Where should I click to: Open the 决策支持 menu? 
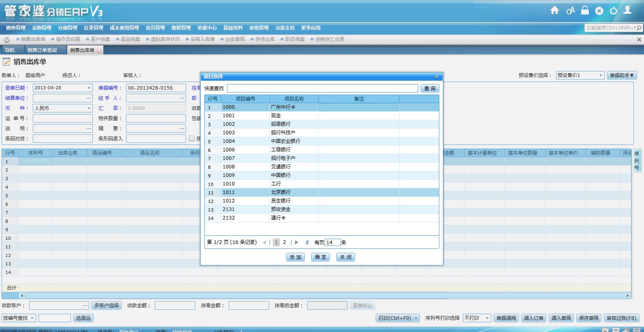tap(285, 28)
